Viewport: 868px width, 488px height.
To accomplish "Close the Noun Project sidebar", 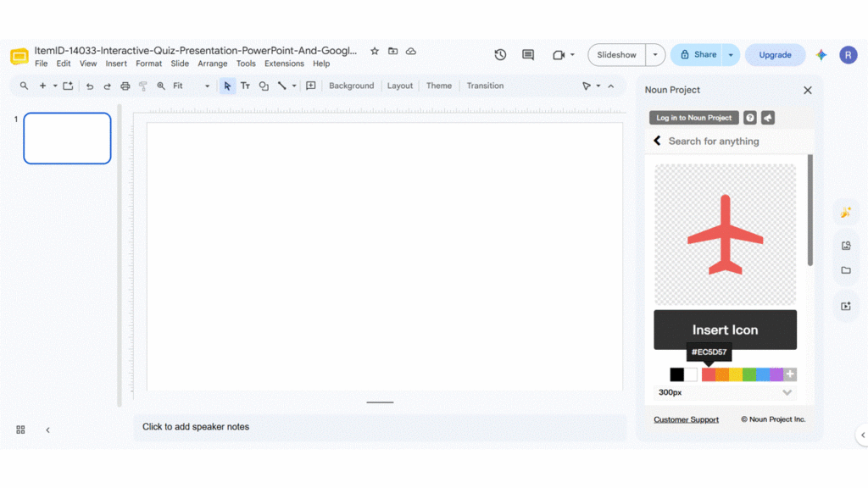I will (808, 90).
